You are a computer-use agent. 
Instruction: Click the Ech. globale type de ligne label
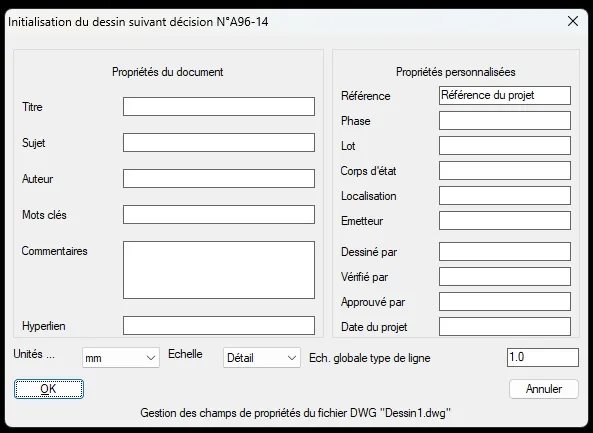(x=369, y=358)
